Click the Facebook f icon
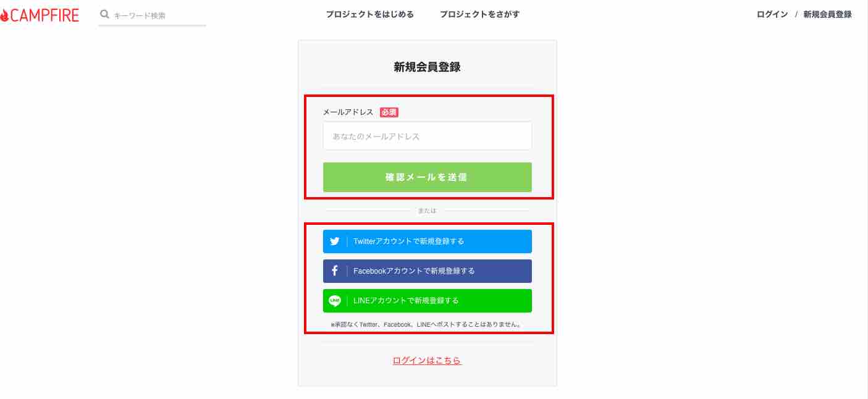Screen dimensions: 868x399 [x=335, y=271]
